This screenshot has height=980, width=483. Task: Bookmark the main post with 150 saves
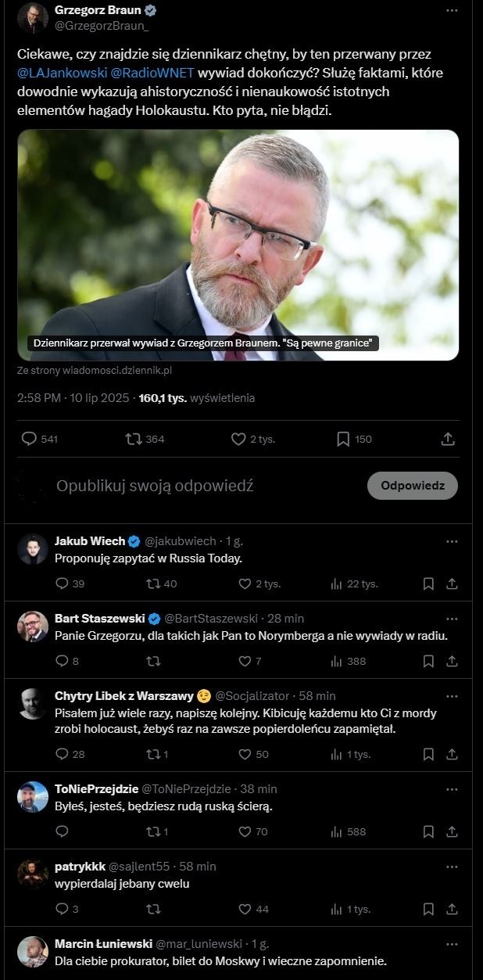(343, 440)
